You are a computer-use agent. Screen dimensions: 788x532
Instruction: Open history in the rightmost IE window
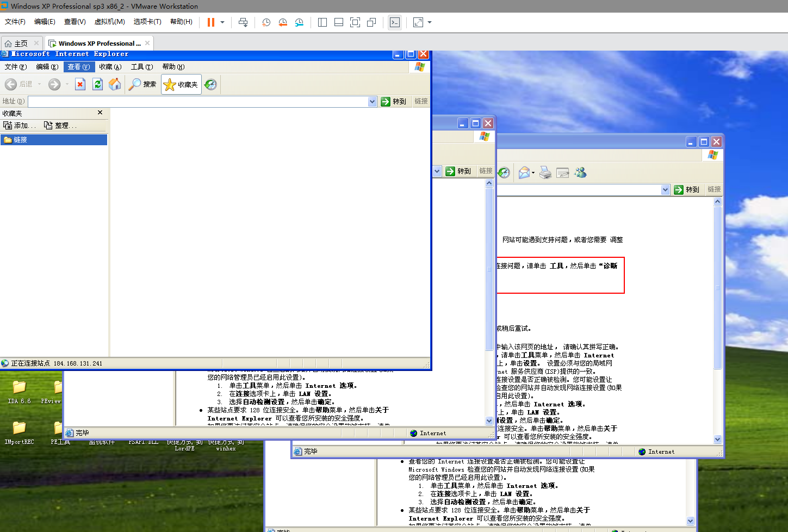504,172
